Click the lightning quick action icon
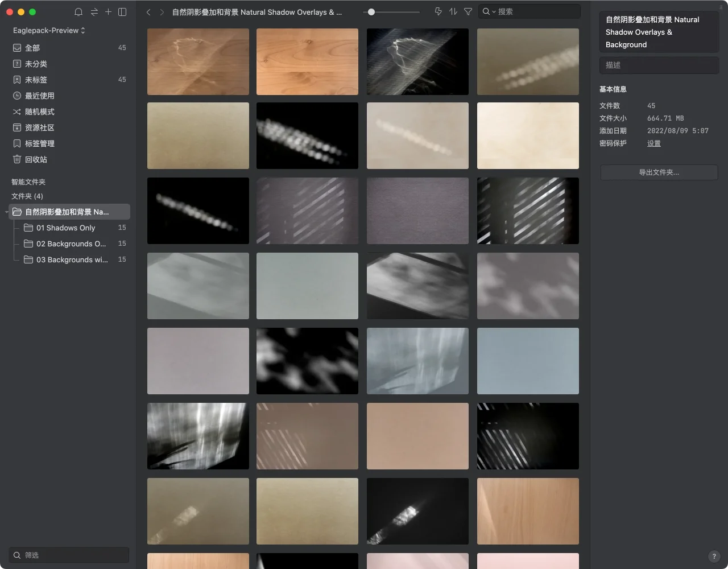Screen dimensions: 728x569 coord(438,11)
